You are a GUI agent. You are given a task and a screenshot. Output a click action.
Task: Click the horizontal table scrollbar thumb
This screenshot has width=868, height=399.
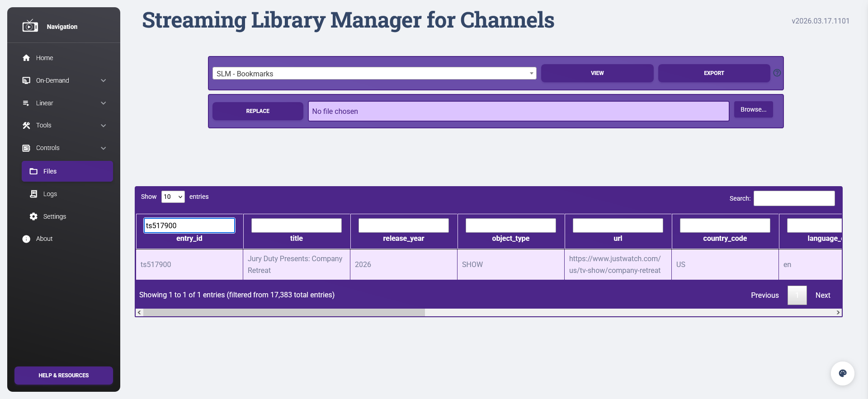coord(284,312)
